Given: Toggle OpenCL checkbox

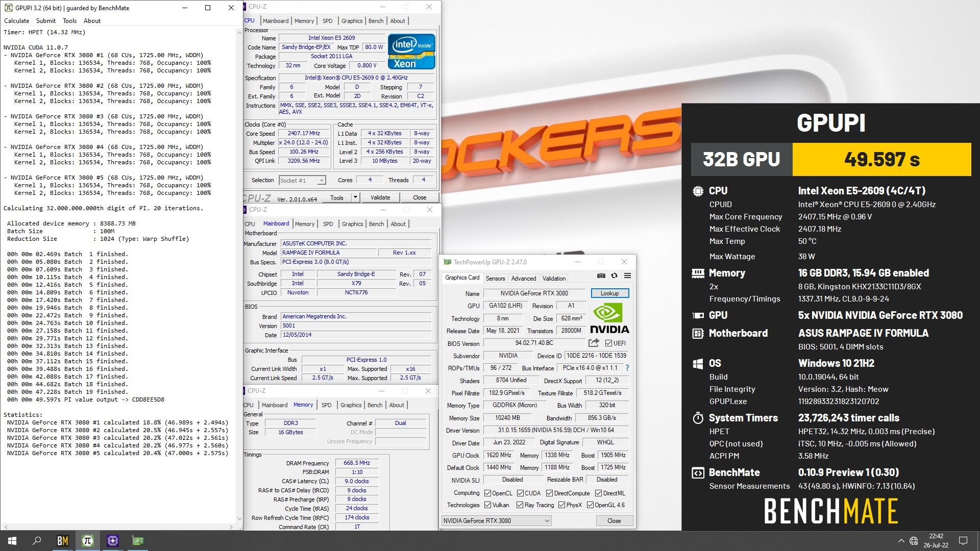Looking at the screenshot, I should (487, 493).
